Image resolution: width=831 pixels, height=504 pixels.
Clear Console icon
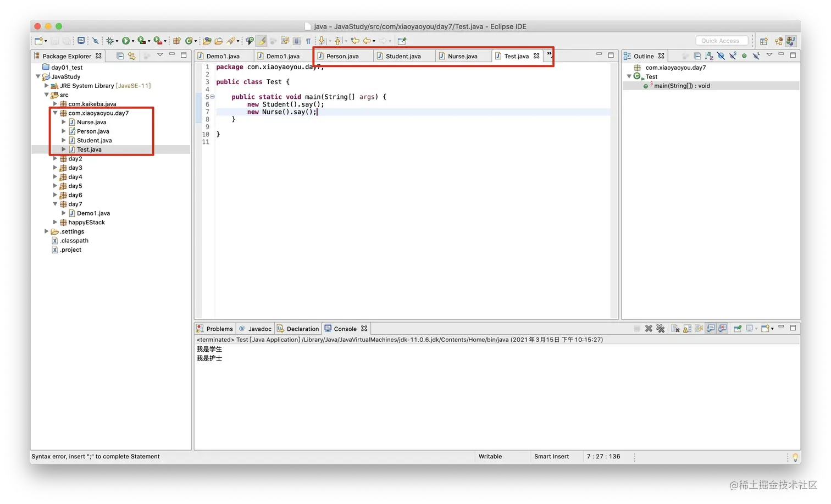tap(675, 329)
